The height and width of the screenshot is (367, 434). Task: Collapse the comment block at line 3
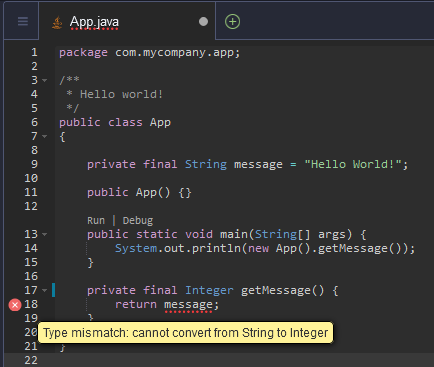tap(45, 80)
